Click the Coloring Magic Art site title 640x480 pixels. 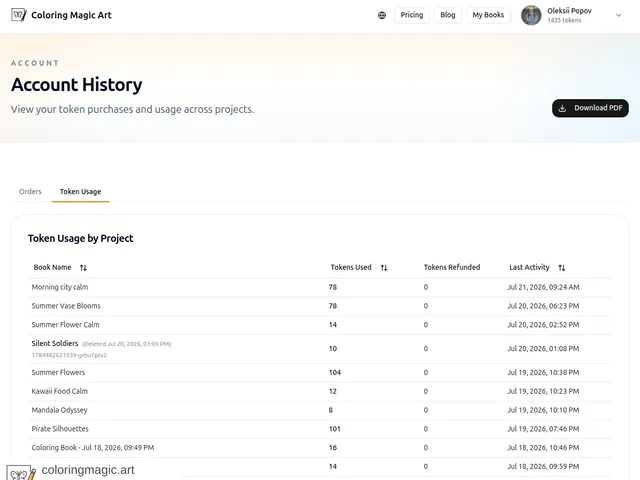pyautogui.click(x=71, y=15)
